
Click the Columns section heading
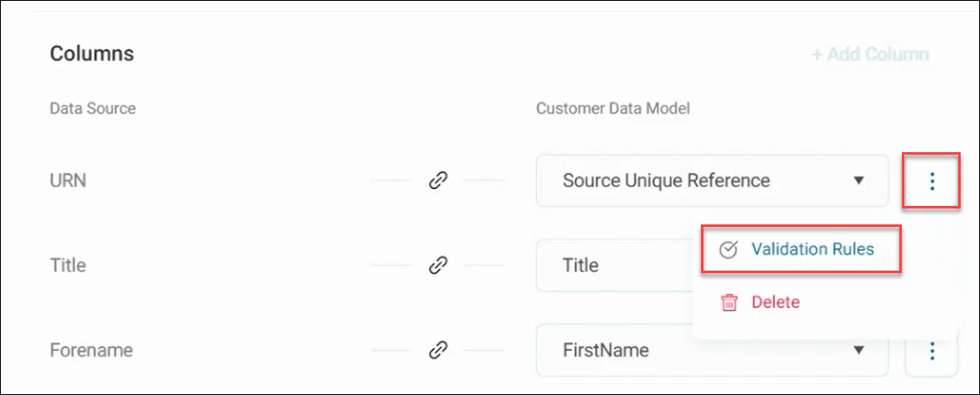pyautogui.click(x=92, y=54)
